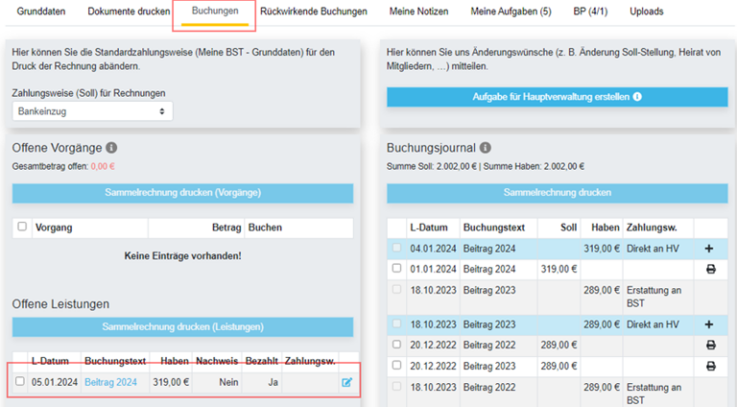Open the Beitrag 2024 link
Viewport: 737px width, 407px height.
click(x=111, y=383)
